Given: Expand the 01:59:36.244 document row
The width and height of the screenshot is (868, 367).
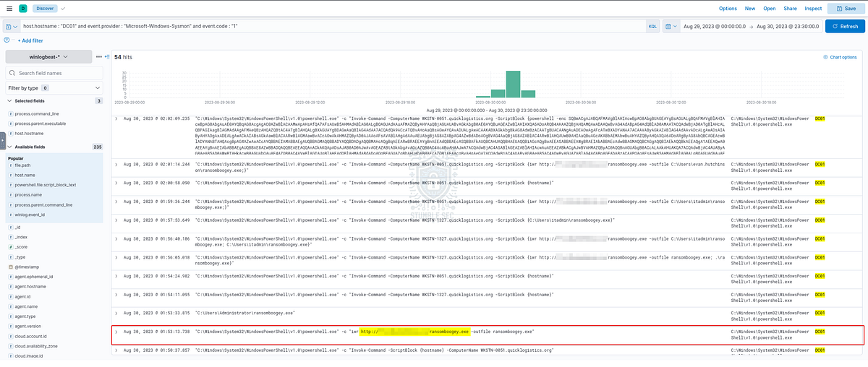Looking at the screenshot, I should pyautogui.click(x=117, y=202).
